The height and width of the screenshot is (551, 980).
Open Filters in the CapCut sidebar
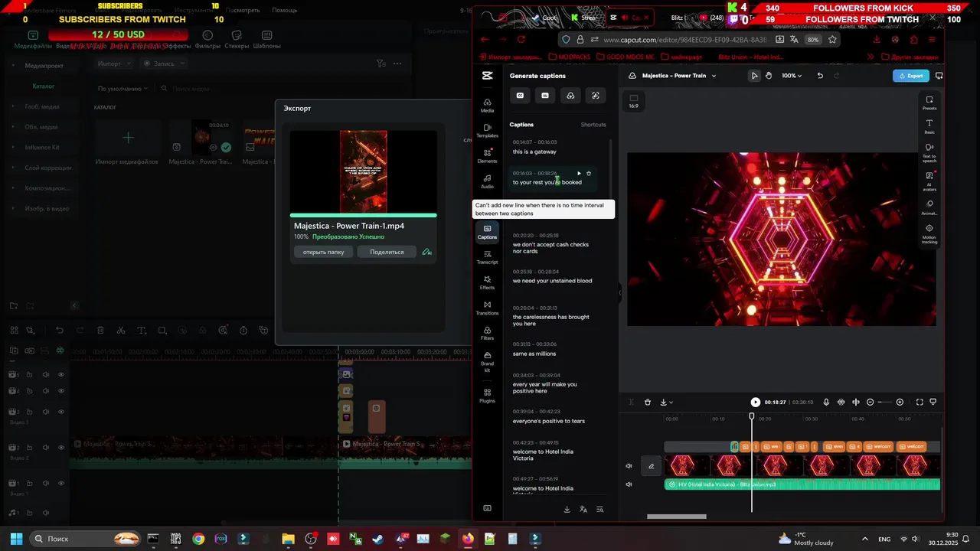click(487, 333)
